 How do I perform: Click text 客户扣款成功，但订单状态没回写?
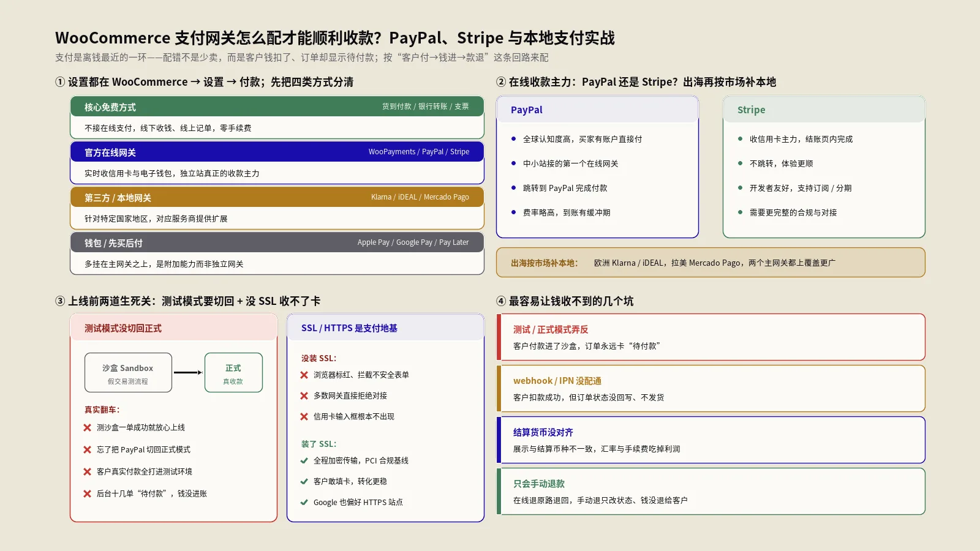589,397
